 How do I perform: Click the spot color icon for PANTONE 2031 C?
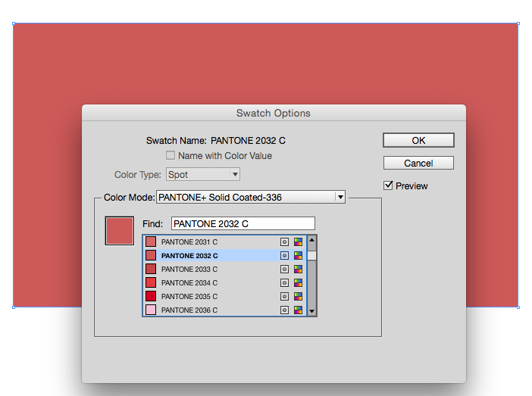click(x=284, y=242)
